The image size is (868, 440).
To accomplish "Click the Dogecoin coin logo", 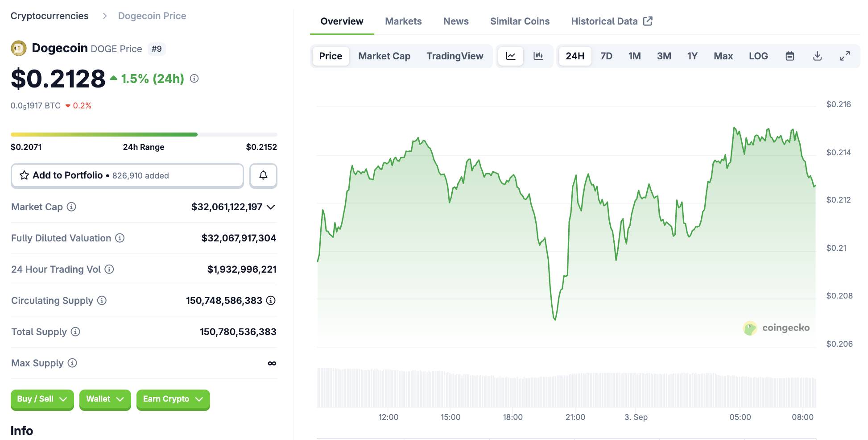I will pos(19,48).
